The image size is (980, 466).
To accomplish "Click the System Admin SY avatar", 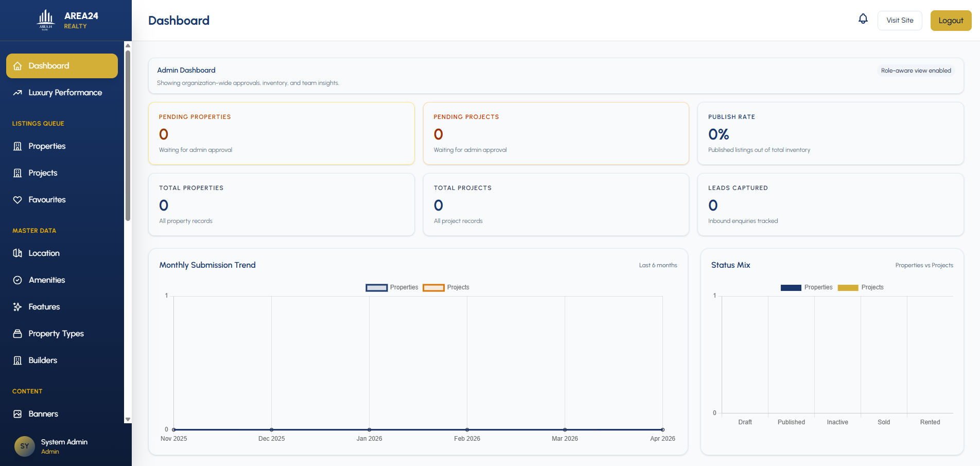I will point(25,446).
